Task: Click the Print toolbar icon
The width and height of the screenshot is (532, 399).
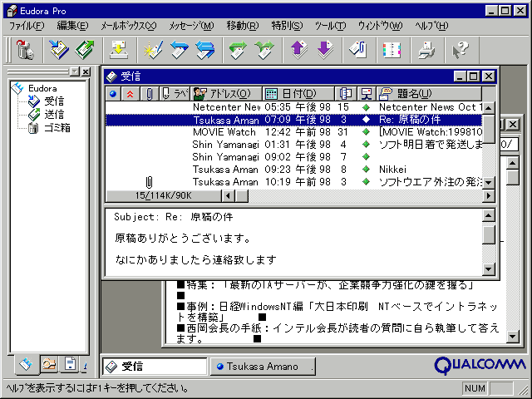Action: coord(426,50)
